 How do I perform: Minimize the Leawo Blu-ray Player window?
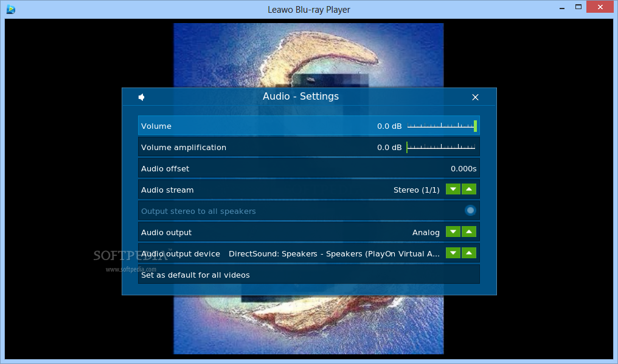pyautogui.click(x=562, y=7)
